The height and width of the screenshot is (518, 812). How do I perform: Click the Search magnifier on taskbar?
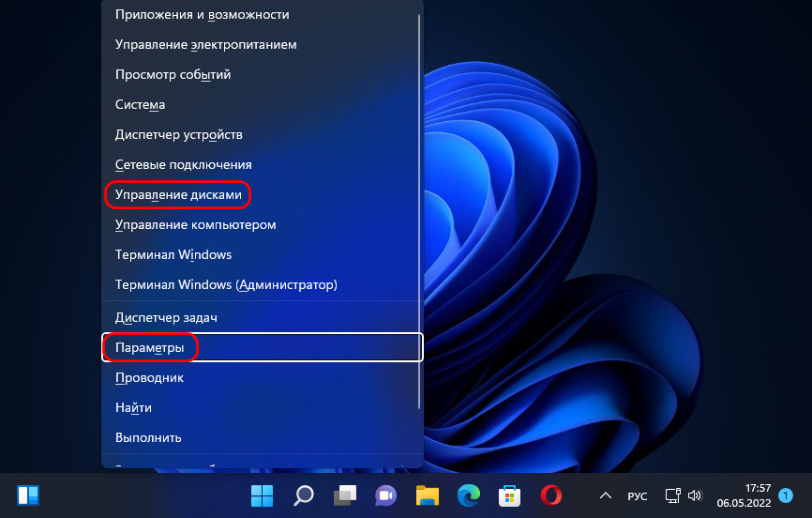(x=304, y=495)
